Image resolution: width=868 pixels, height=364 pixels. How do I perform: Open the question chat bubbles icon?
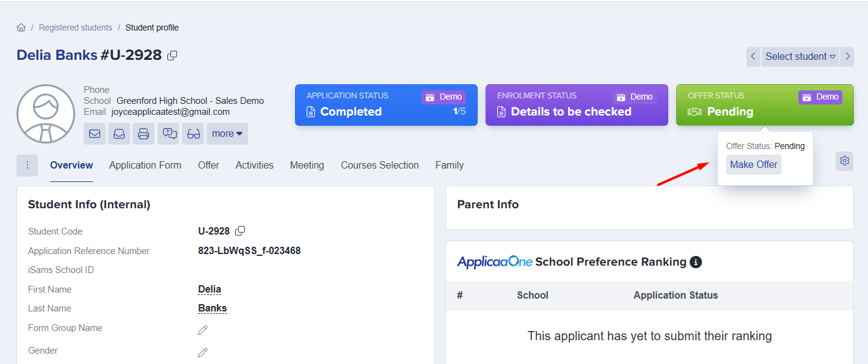tap(168, 134)
